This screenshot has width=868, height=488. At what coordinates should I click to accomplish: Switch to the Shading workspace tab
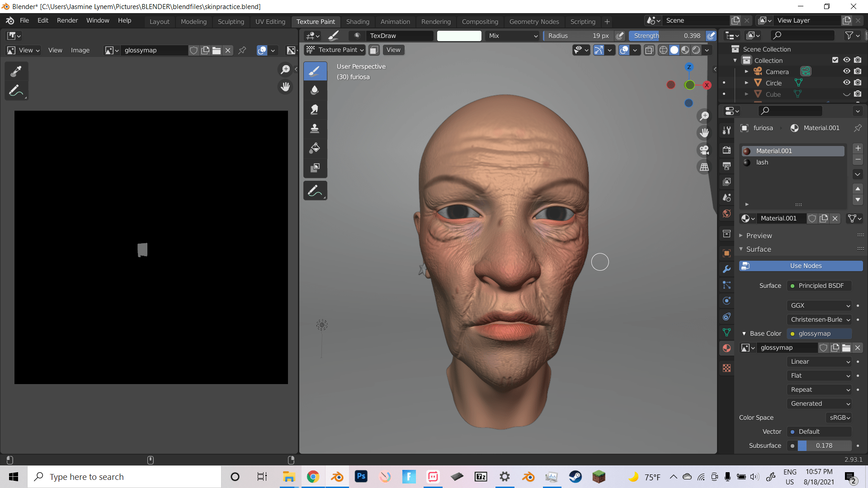pyautogui.click(x=358, y=21)
